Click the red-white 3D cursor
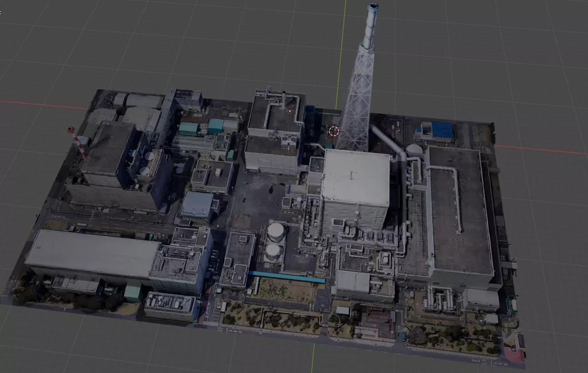The image size is (588, 373). tap(334, 131)
